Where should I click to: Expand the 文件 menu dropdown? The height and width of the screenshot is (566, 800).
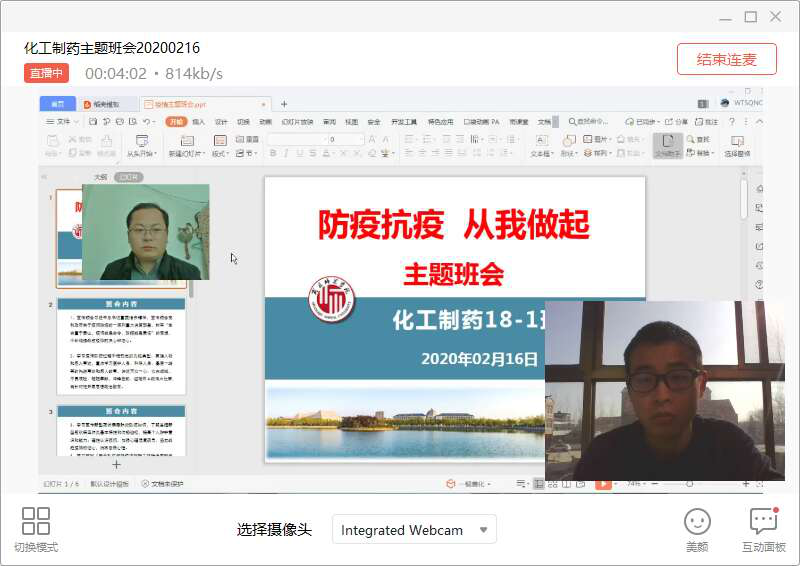click(64, 122)
